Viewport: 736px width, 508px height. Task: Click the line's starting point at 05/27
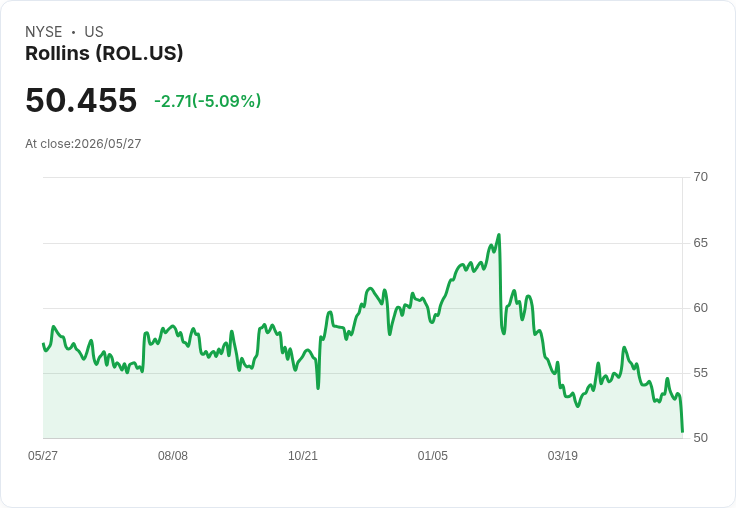tap(43, 344)
